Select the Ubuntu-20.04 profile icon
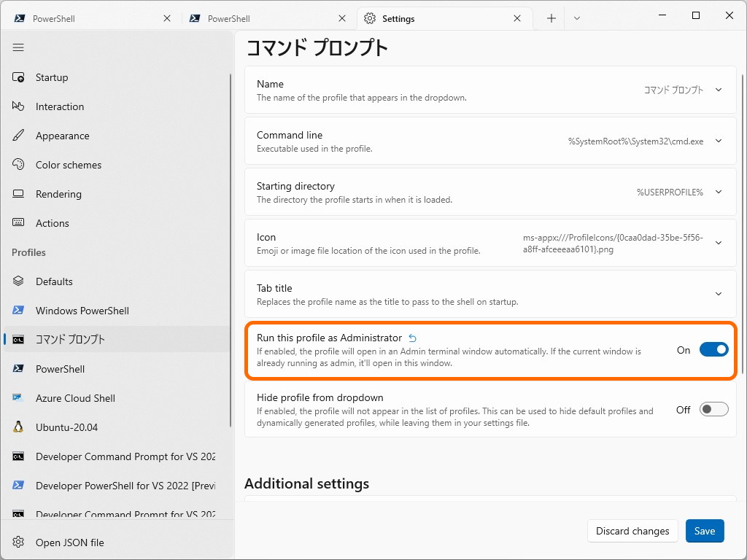 click(x=18, y=427)
